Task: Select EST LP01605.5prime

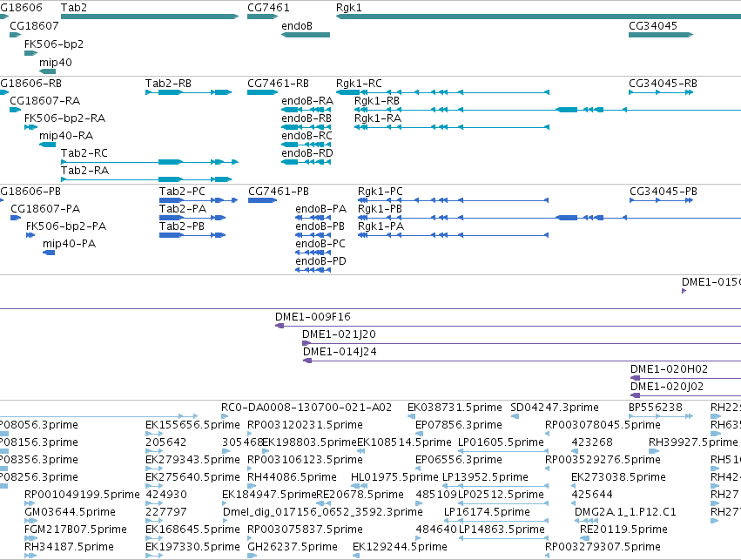Action: click(x=501, y=442)
